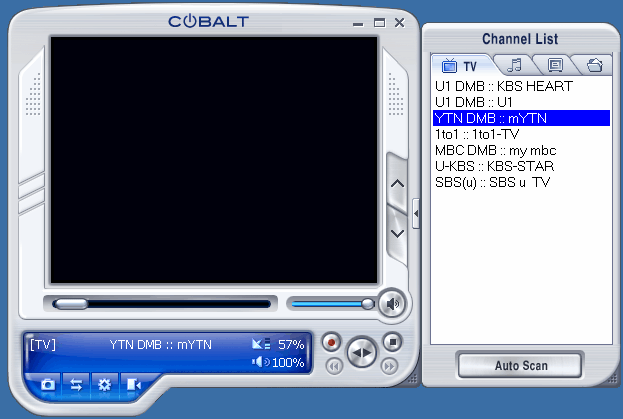This screenshot has width=623, height=419.
Task: Maximize the Cobalt player window
Action: pyautogui.click(x=379, y=23)
